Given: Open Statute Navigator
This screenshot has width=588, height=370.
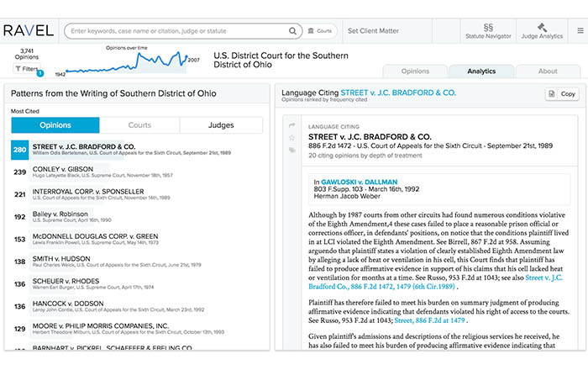Looking at the screenshot, I should coord(488,31).
